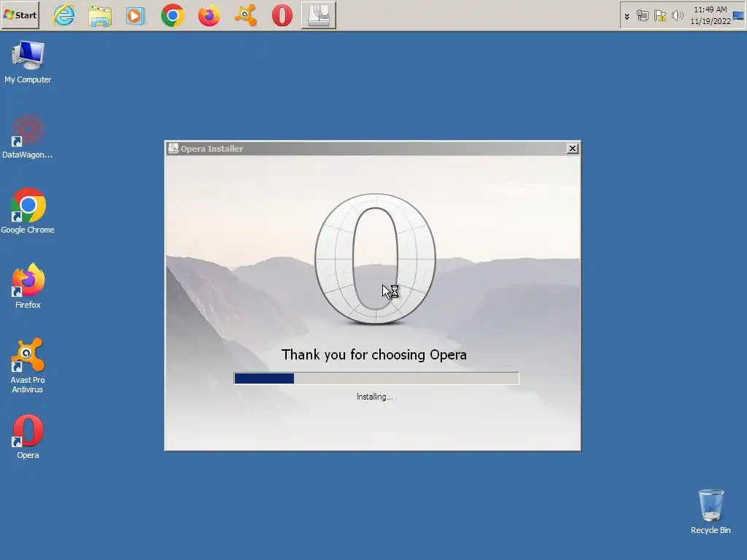Image resolution: width=747 pixels, height=560 pixels.
Task: Click the installation progress bar
Action: coord(376,378)
